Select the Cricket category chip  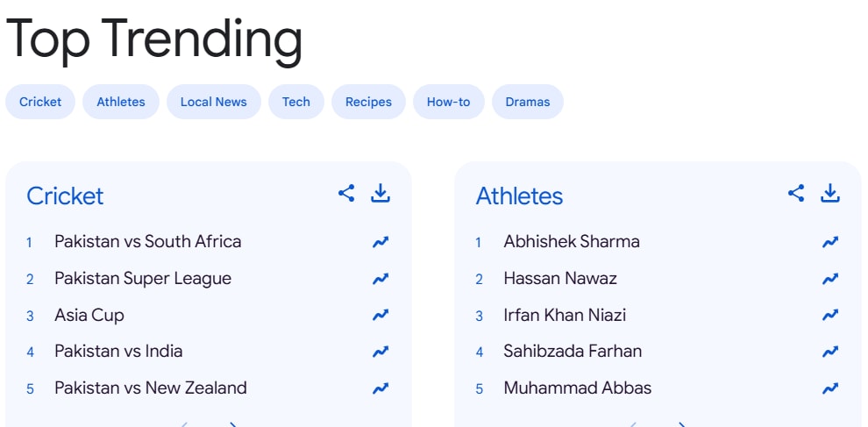[40, 102]
